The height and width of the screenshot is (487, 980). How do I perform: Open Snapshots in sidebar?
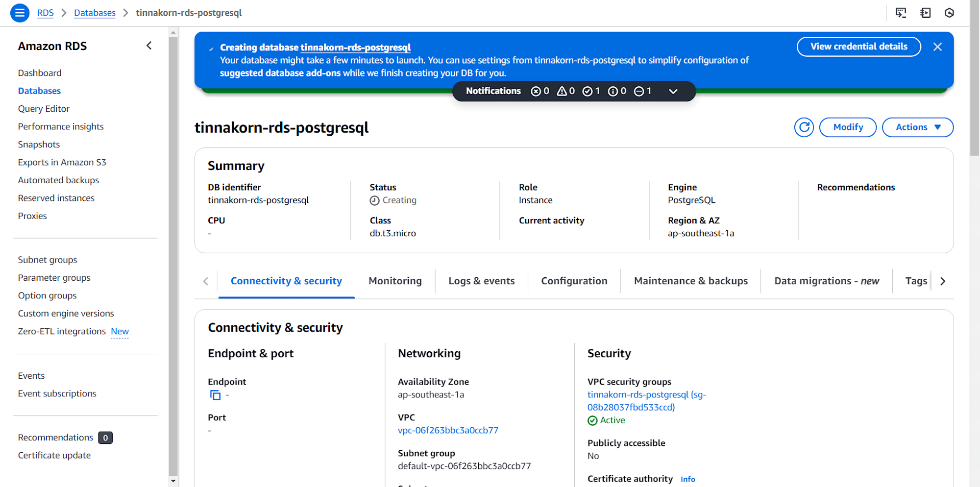(39, 145)
